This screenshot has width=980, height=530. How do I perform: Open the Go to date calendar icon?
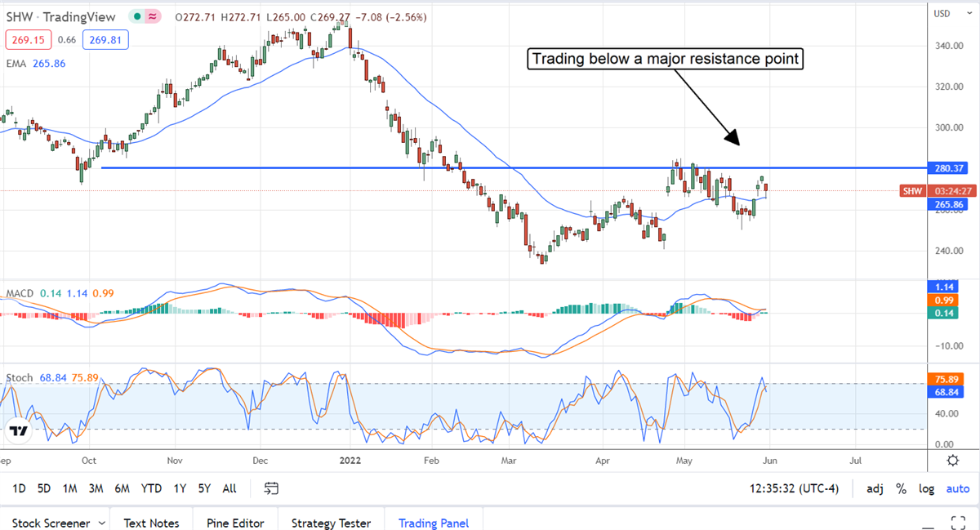(x=272, y=488)
